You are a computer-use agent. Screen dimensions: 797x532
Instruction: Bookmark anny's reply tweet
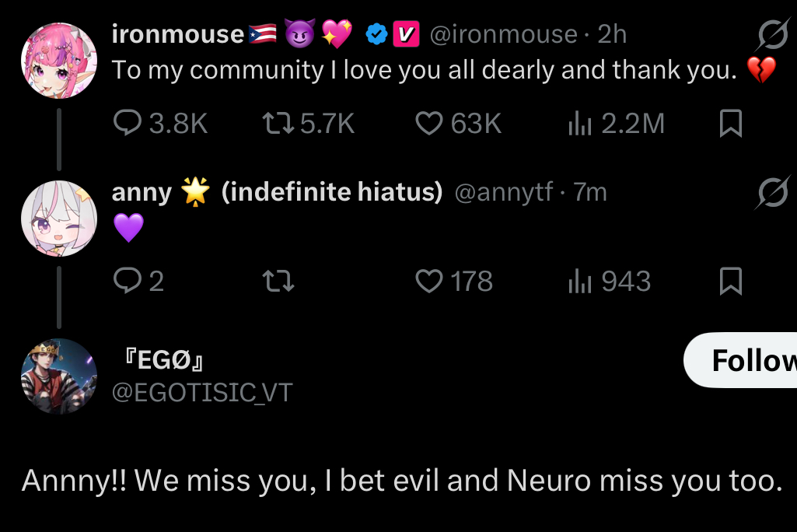[730, 281]
